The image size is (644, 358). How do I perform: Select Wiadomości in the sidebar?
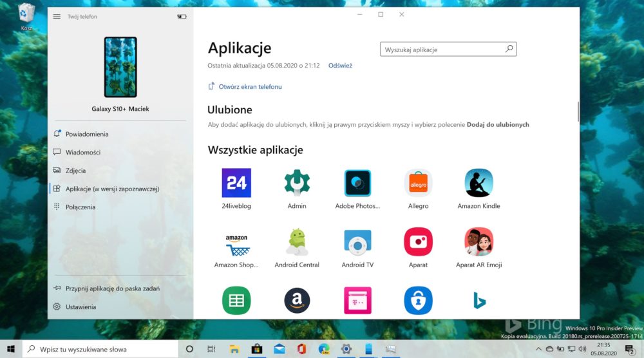[82, 152]
